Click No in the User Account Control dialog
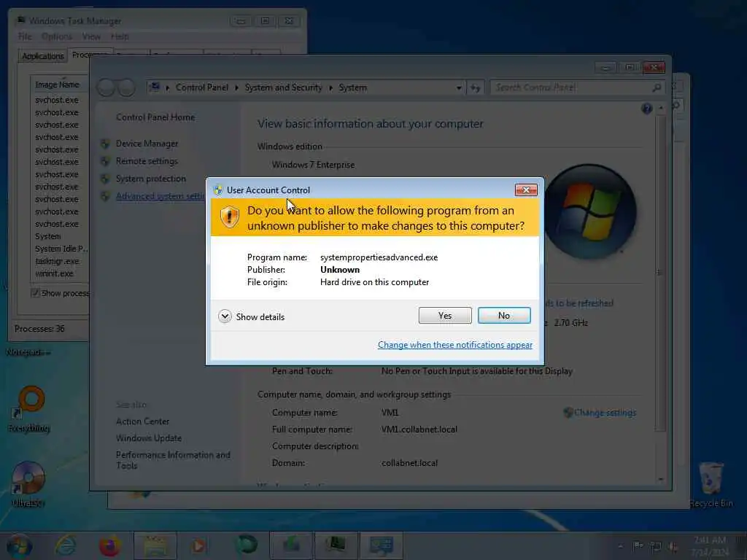The image size is (747, 560). coord(504,315)
